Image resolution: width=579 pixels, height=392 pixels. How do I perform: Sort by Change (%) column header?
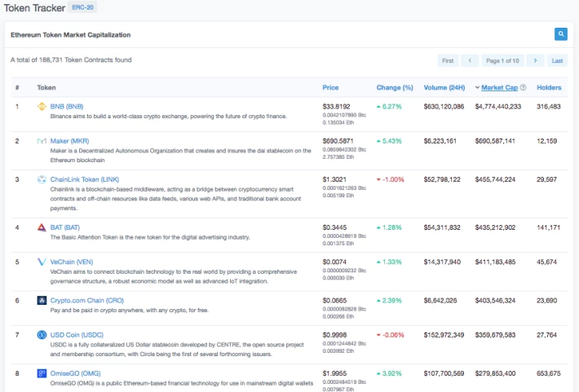pos(395,87)
